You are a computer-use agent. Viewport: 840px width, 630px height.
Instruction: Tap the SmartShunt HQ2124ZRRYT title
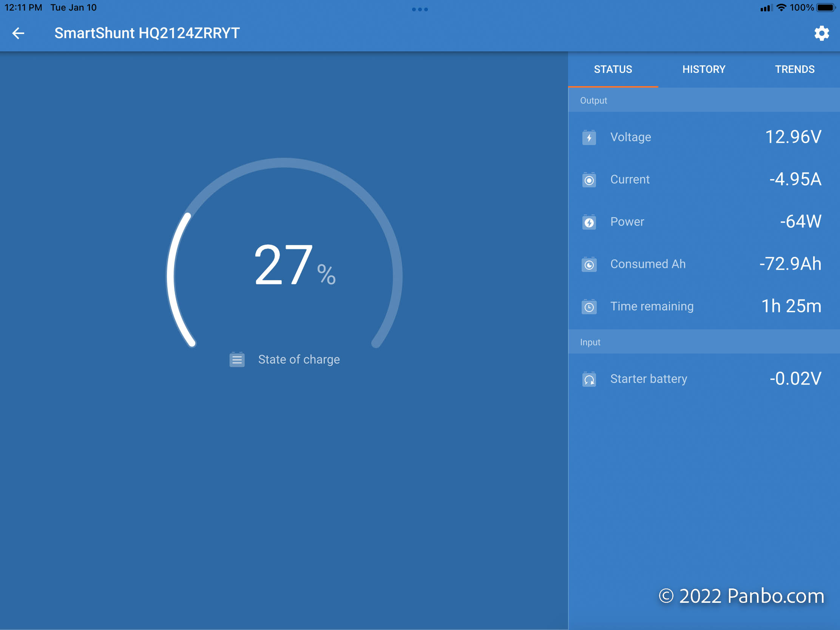147,33
